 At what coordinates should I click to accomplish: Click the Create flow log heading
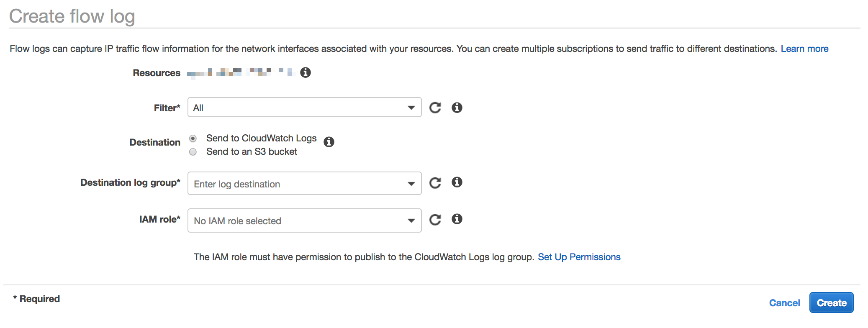pos(72,16)
